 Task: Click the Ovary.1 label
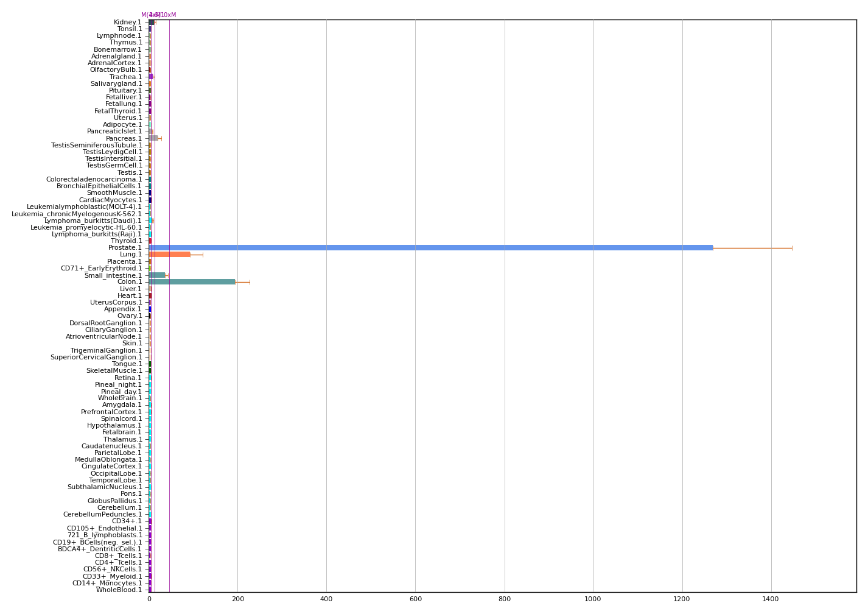pyautogui.click(x=129, y=316)
